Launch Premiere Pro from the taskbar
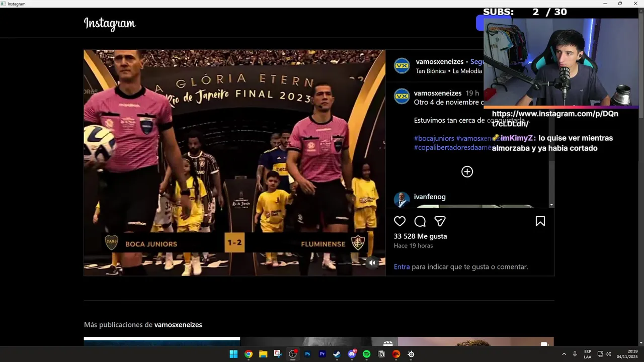The image size is (644, 362). (323, 354)
